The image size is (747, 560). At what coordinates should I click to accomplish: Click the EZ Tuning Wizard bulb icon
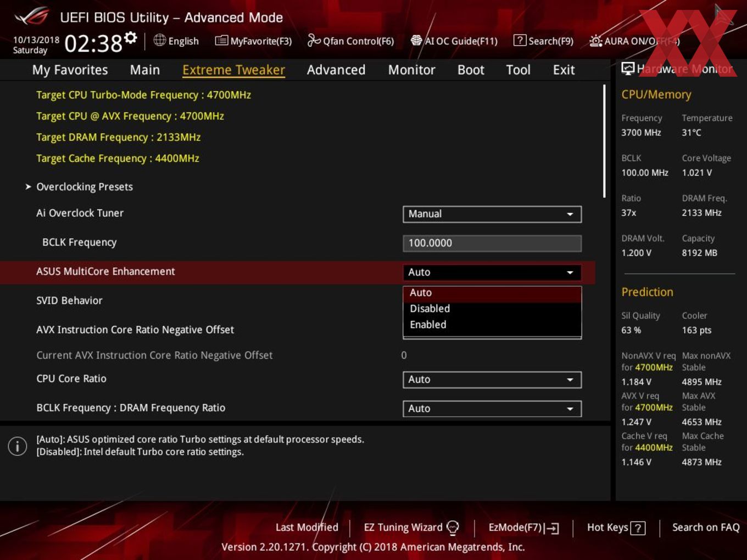tap(453, 528)
